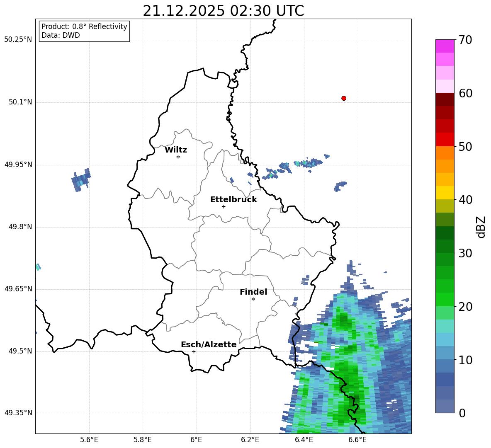The width and height of the screenshot is (491, 448).
Task: Click the Findel city label
Action: [253, 292]
